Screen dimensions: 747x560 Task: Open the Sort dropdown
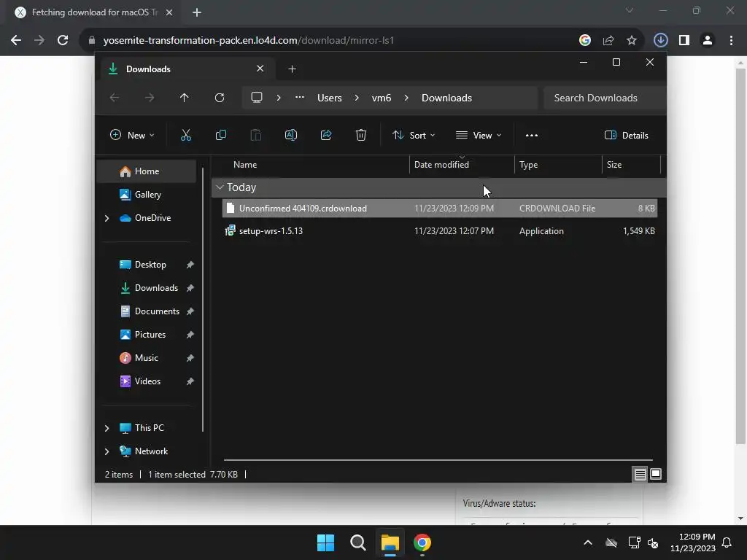click(414, 135)
